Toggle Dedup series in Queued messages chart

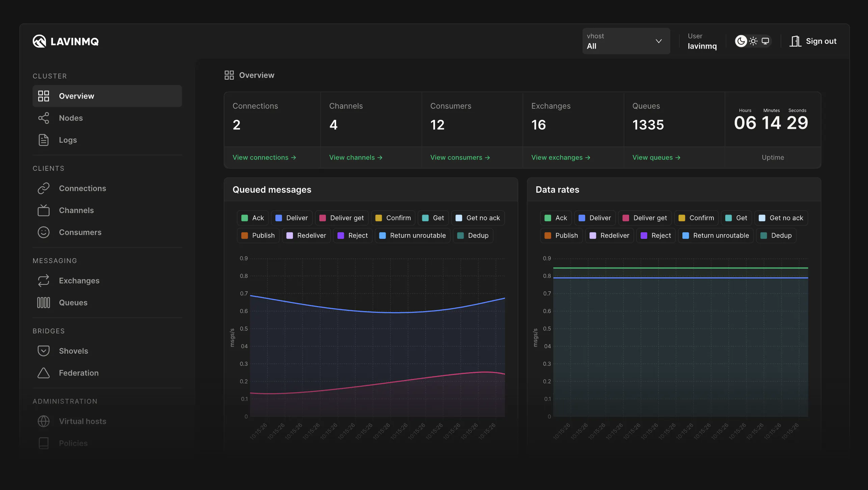[x=473, y=235]
